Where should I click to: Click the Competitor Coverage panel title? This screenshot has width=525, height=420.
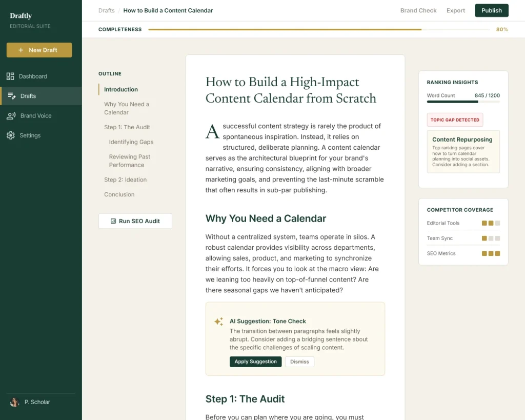(x=460, y=210)
